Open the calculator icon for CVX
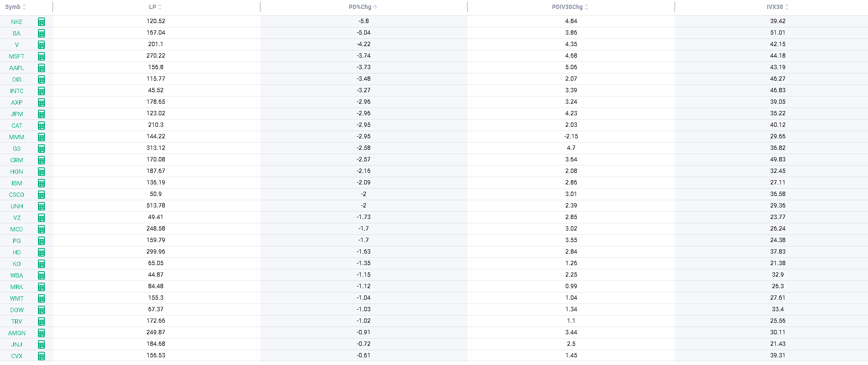 [41, 356]
